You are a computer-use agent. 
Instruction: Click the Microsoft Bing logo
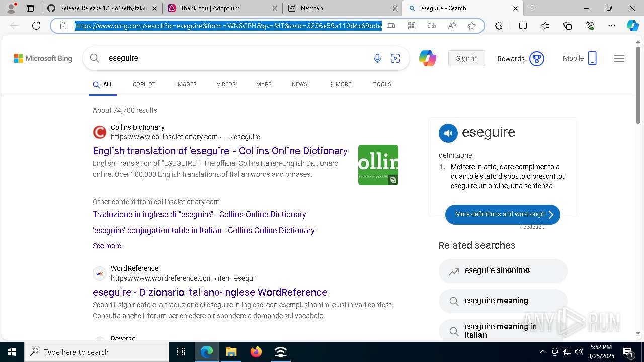click(x=43, y=58)
